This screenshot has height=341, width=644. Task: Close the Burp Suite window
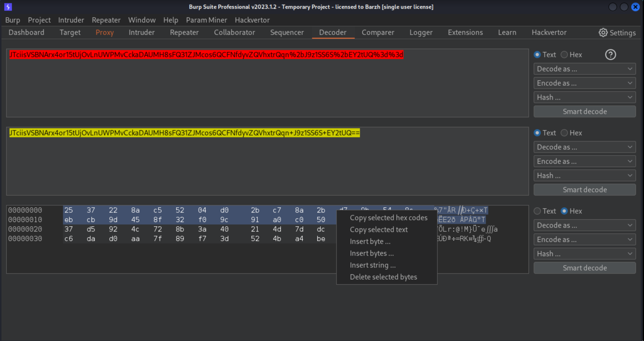pyautogui.click(x=635, y=7)
